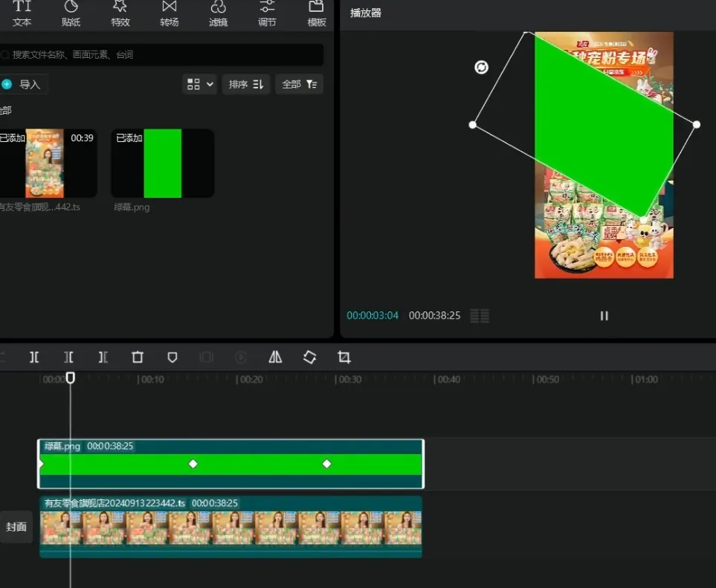Image resolution: width=716 pixels, height=588 pixels.
Task: Click the rotation handle above green overlay
Action: [x=481, y=68]
